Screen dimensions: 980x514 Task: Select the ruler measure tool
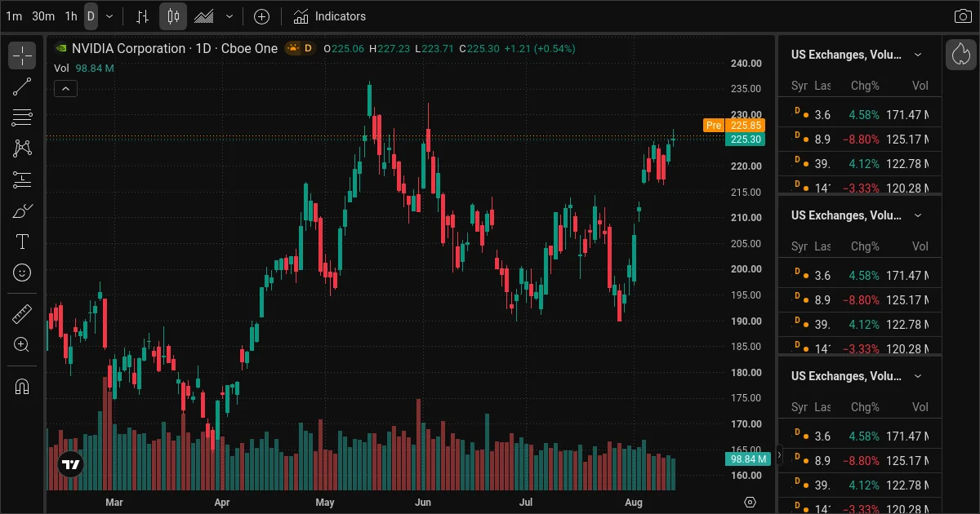tap(22, 313)
